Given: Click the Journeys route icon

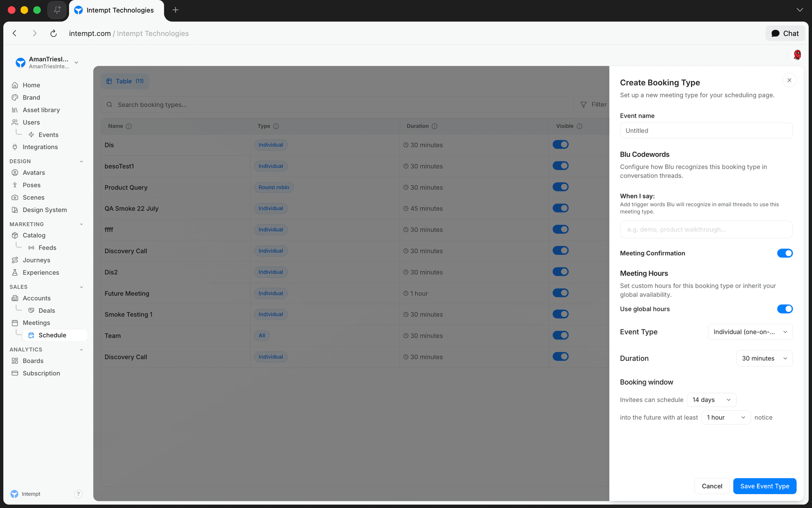Looking at the screenshot, I should pyautogui.click(x=15, y=260).
